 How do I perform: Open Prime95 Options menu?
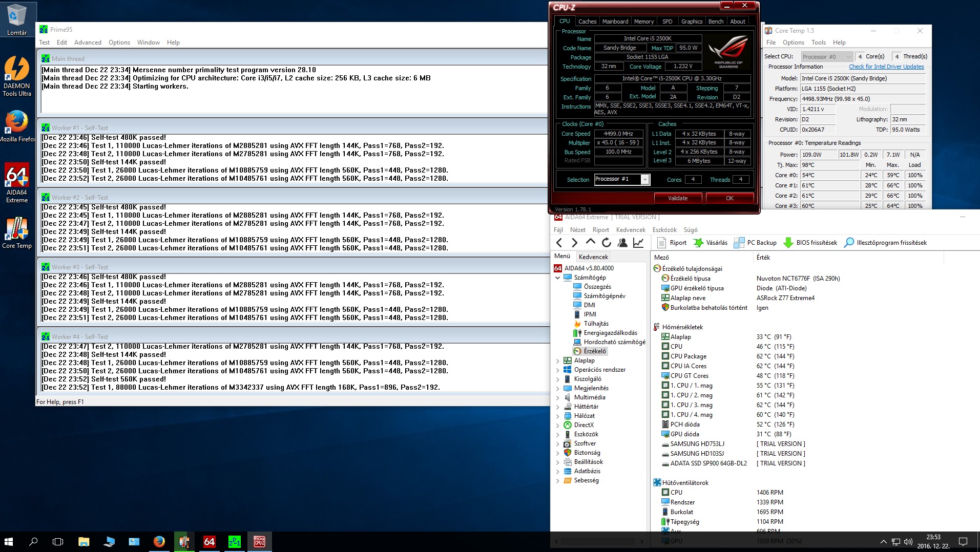pyautogui.click(x=119, y=43)
